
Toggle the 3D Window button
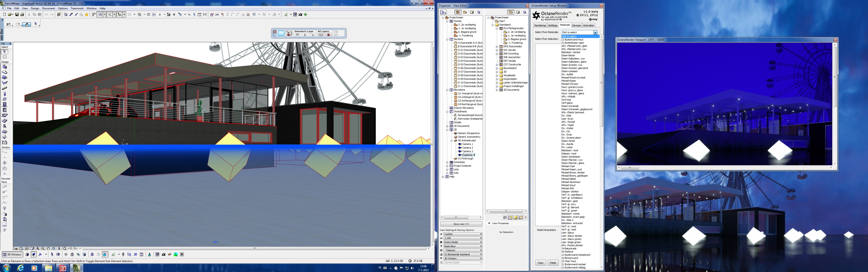coord(12,254)
